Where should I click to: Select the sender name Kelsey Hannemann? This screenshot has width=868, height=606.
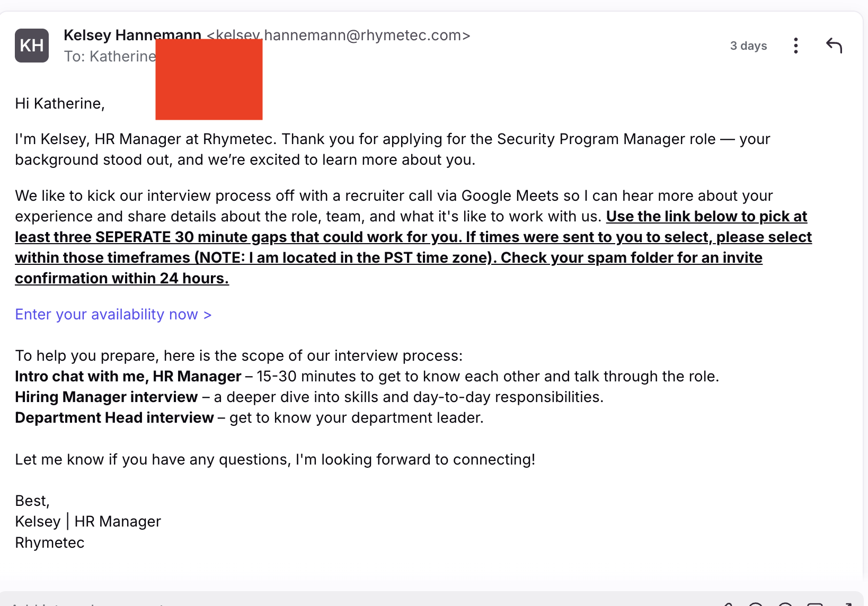coord(132,35)
